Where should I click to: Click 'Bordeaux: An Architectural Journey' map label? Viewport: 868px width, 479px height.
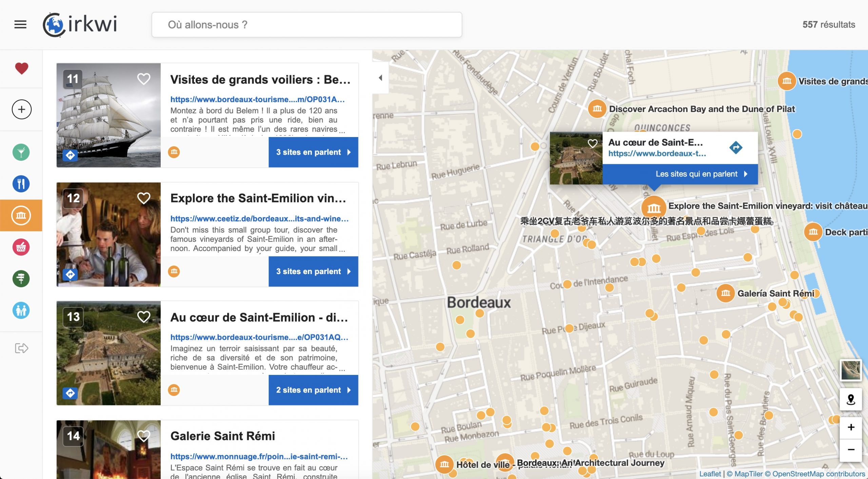point(591,463)
